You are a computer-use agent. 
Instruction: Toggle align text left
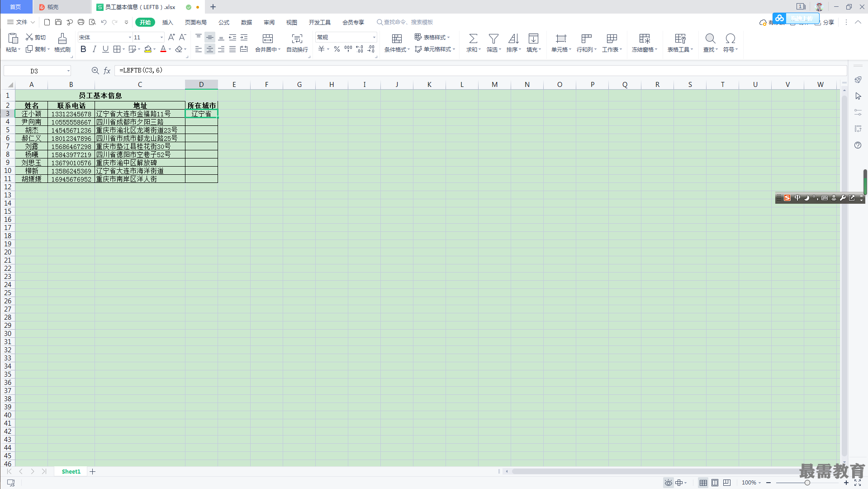click(199, 49)
